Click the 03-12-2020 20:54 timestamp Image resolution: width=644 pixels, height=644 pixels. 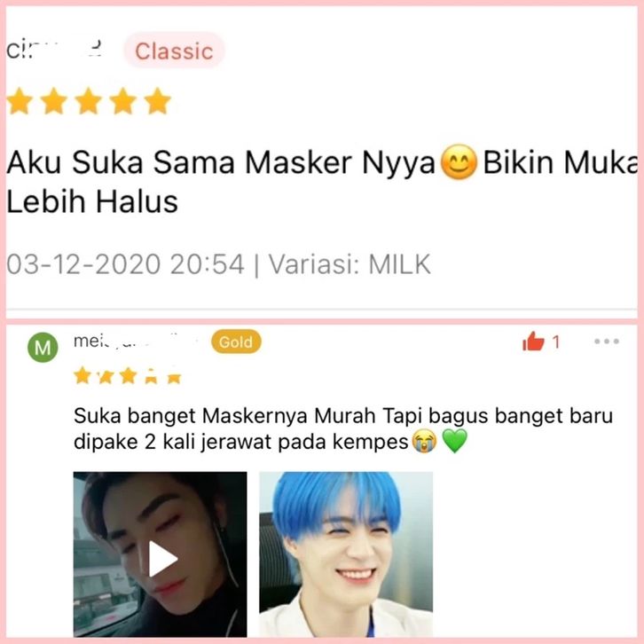(126, 264)
